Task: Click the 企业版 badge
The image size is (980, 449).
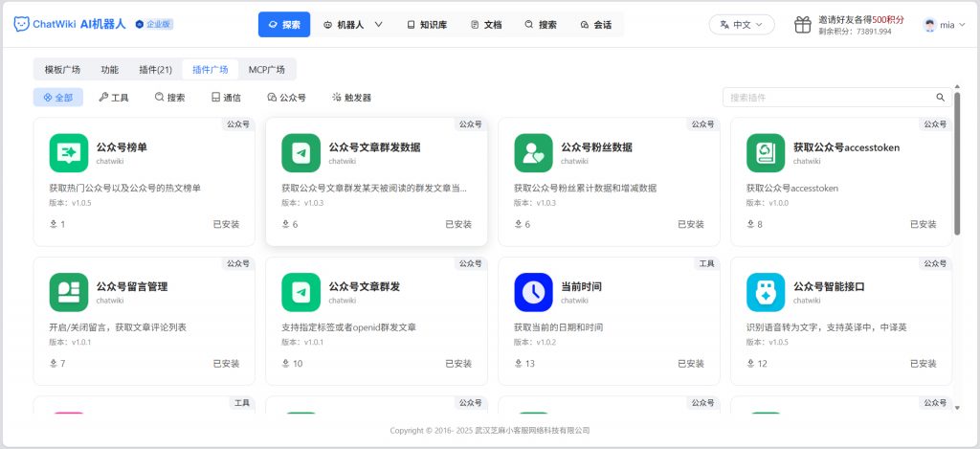Action: pyautogui.click(x=154, y=24)
